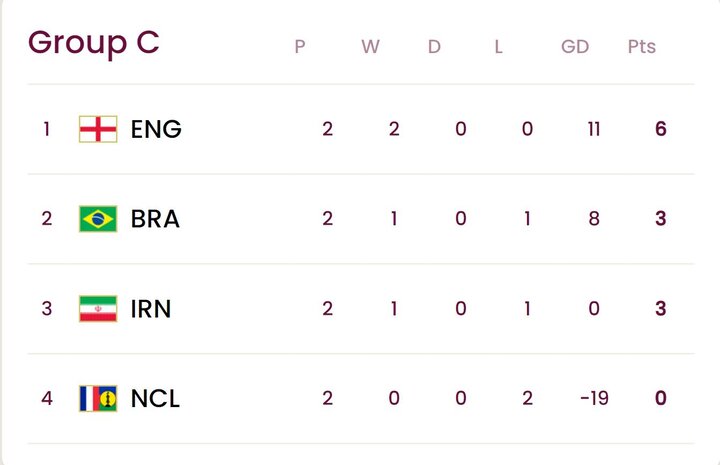Click the P column header
This screenshot has height=465, width=720.
click(299, 47)
